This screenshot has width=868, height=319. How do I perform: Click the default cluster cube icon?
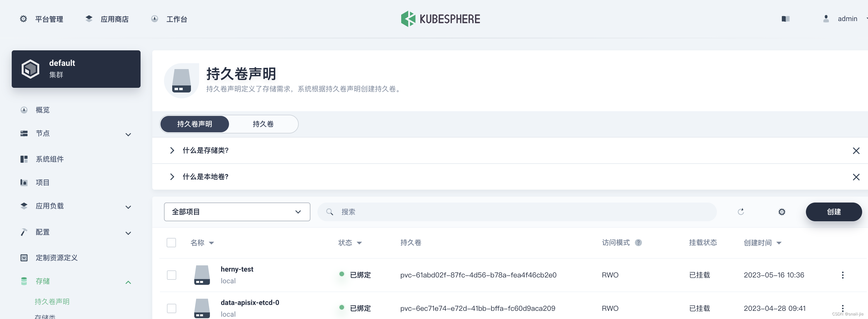pyautogui.click(x=30, y=69)
